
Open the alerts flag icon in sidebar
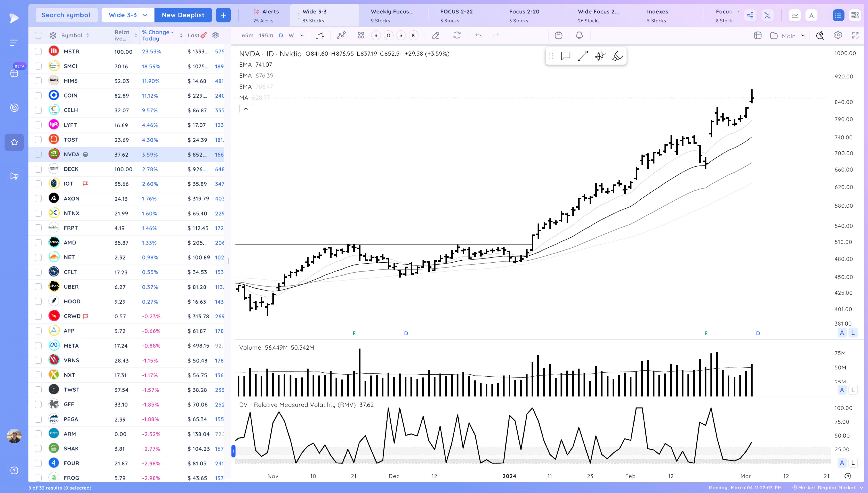(14, 176)
